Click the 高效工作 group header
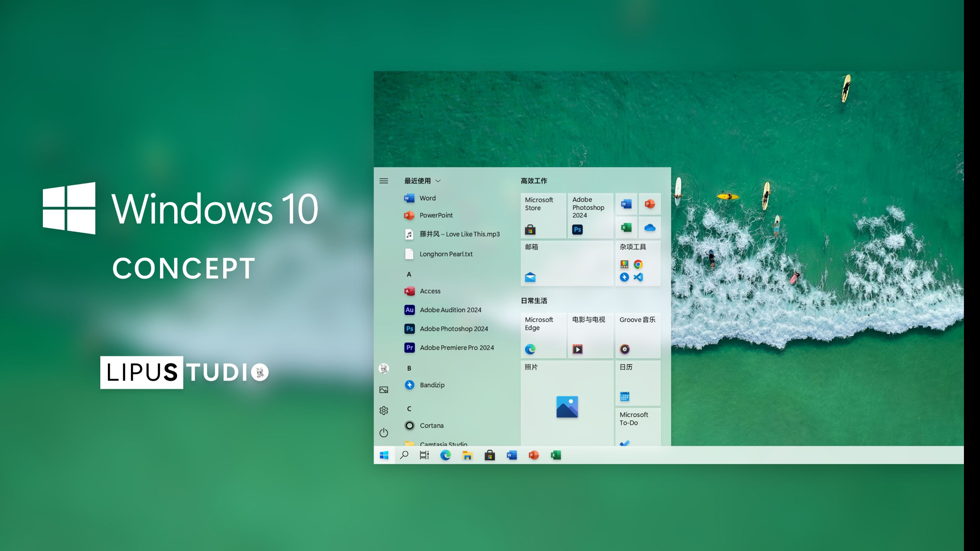 (534, 181)
